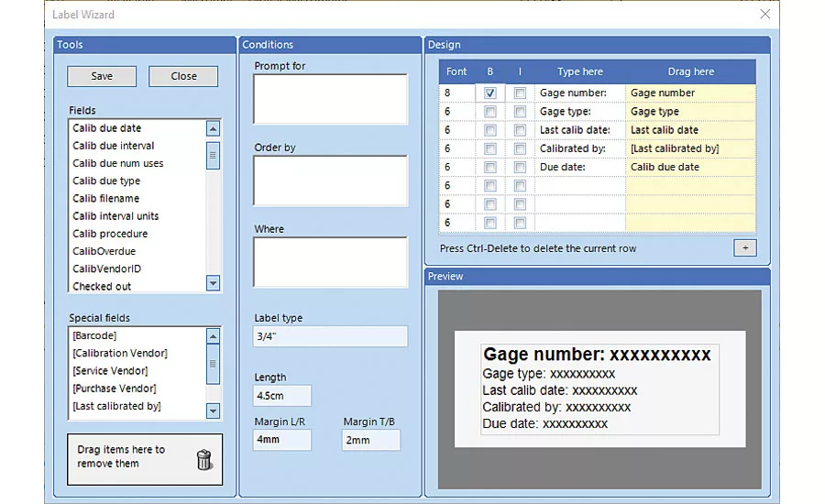Click the Where condition box
The image size is (825, 504).
point(330,262)
